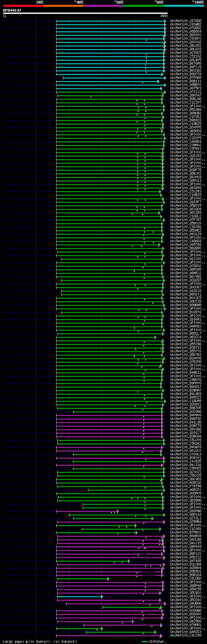
Task: Click the query end position 499
Action: click(x=164, y=16)
